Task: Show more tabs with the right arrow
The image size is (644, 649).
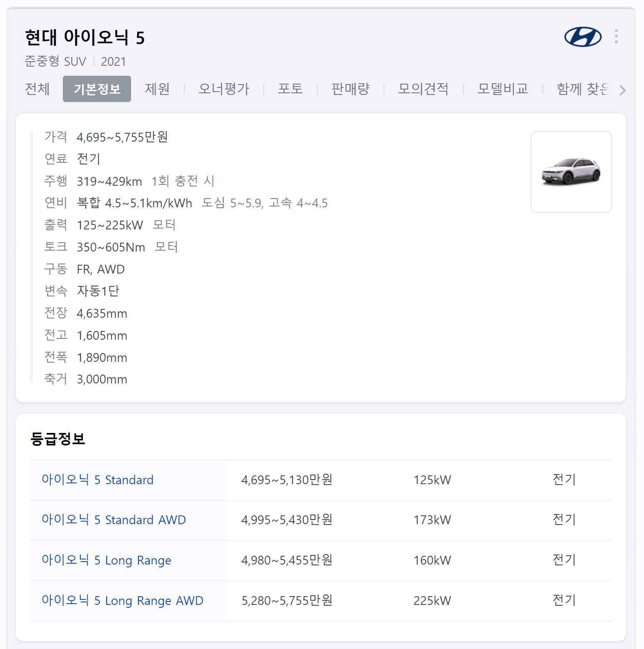Action: click(x=622, y=90)
